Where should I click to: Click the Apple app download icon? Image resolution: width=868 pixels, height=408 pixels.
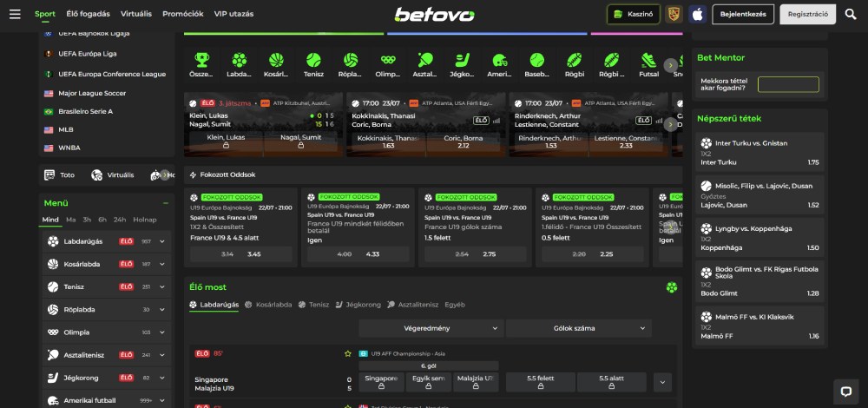tap(696, 14)
